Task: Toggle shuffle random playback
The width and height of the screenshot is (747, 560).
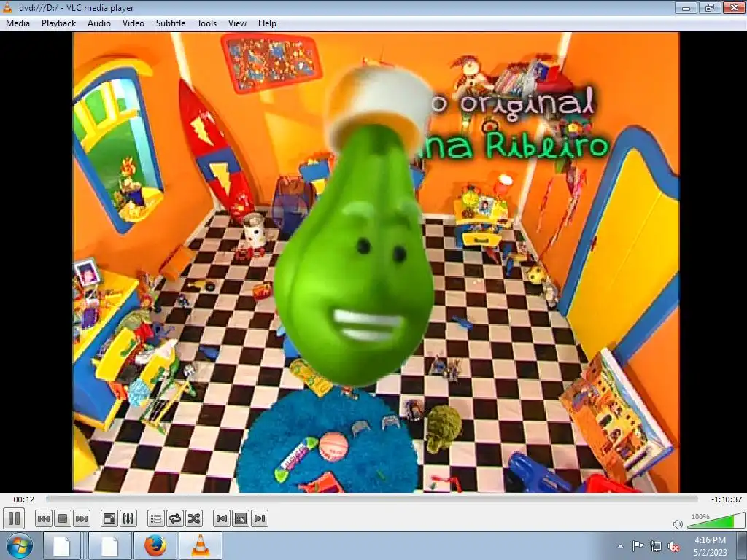Action: (x=194, y=518)
